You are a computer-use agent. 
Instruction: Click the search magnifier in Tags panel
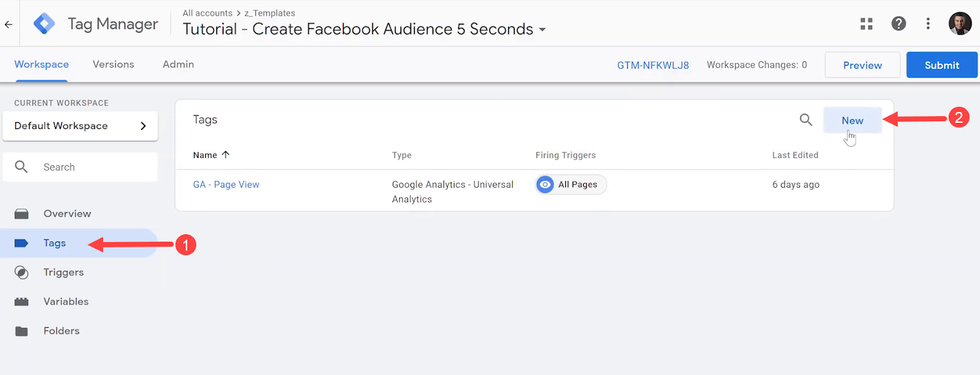(806, 120)
